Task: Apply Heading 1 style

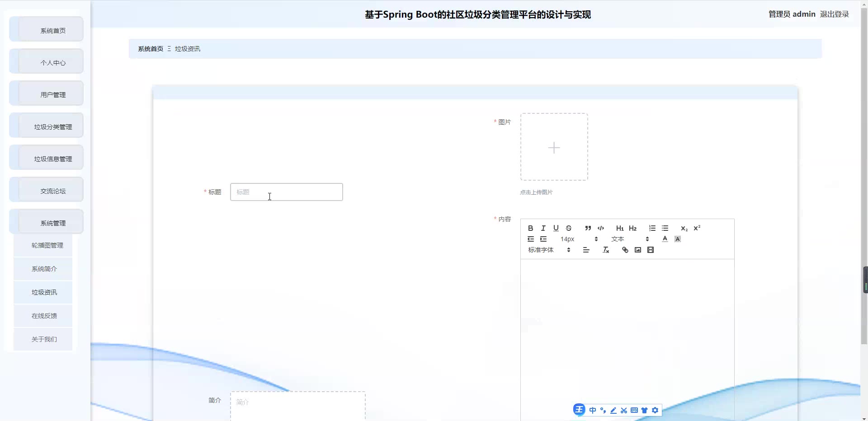Action: (620, 228)
